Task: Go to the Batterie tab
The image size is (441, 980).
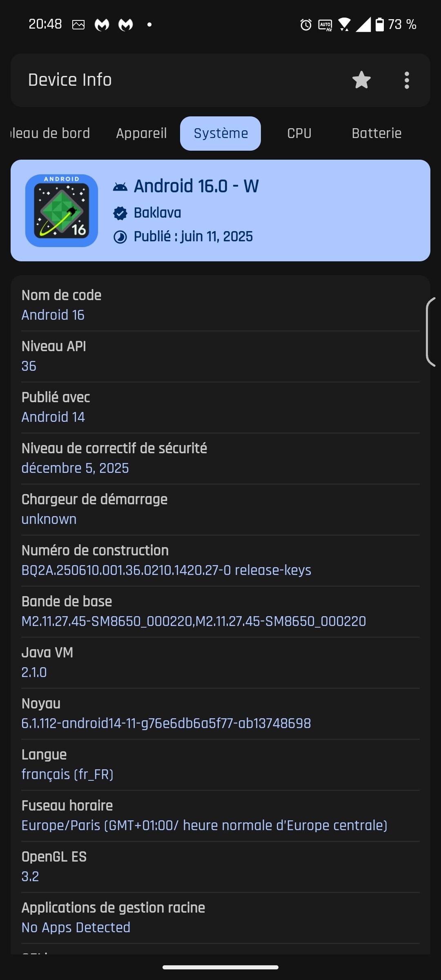Action: [x=376, y=134]
